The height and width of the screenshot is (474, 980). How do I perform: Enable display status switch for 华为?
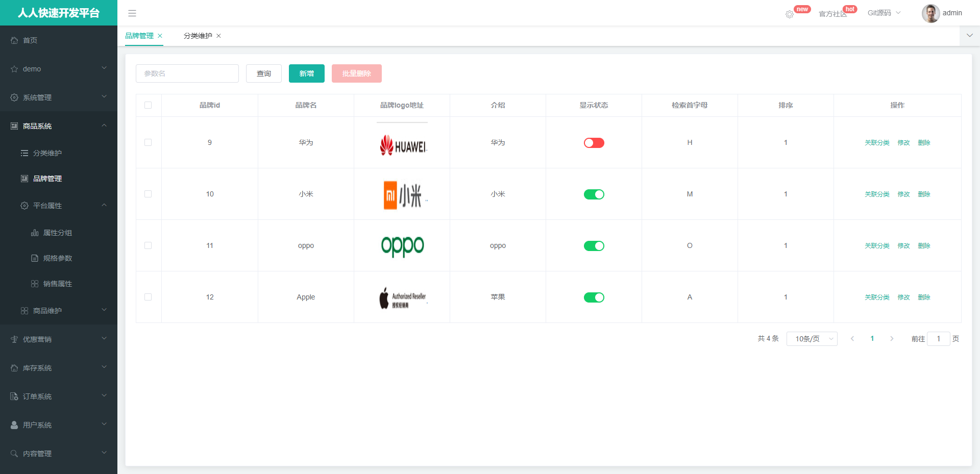coord(594,143)
